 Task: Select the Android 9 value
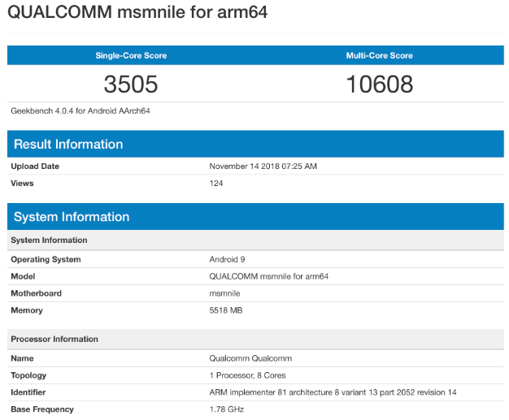coord(227,260)
